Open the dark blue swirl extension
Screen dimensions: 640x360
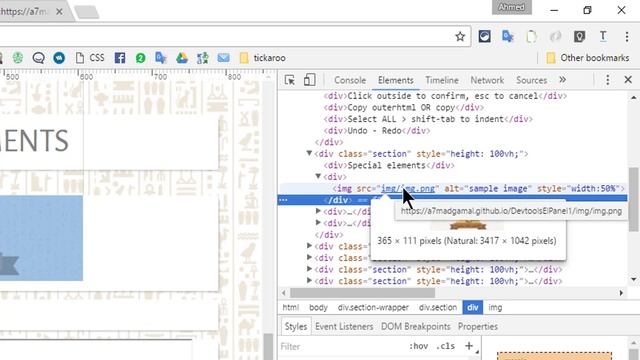(484, 37)
